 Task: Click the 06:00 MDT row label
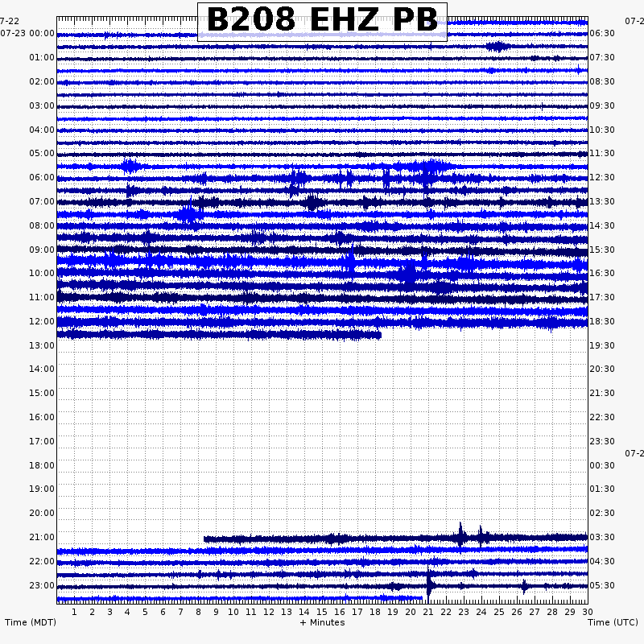(x=42, y=177)
